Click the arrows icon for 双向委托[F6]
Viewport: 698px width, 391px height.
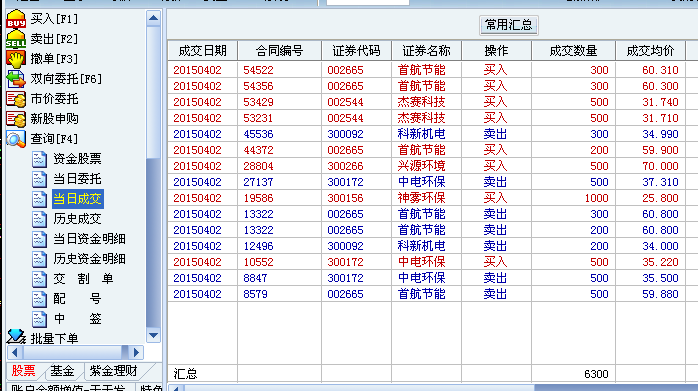pos(16,79)
